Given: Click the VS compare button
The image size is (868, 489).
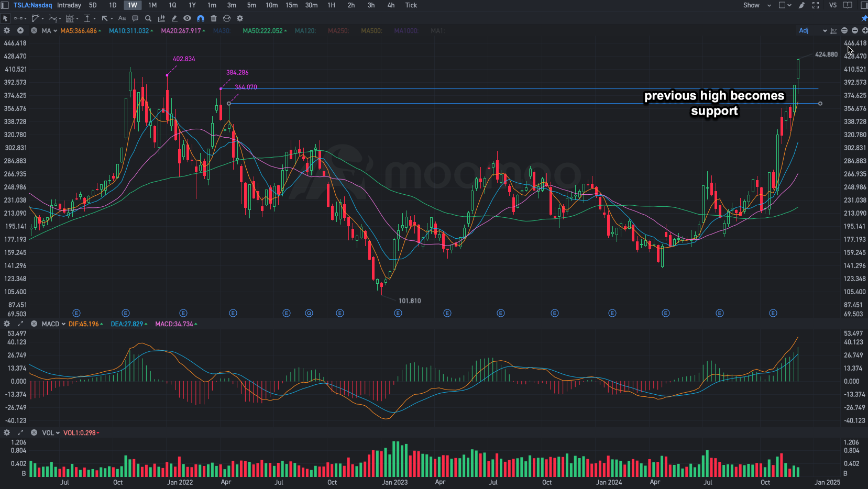Looking at the screenshot, I should tap(833, 5).
